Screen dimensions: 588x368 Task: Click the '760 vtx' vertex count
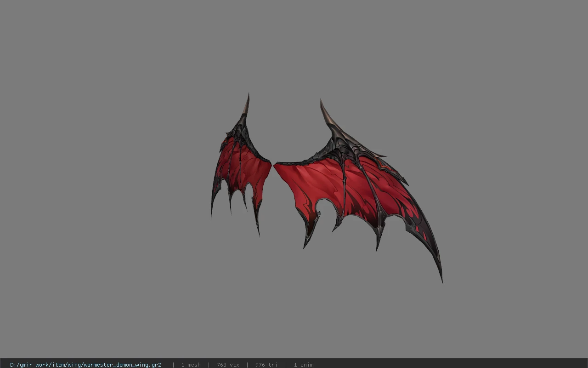228,365
